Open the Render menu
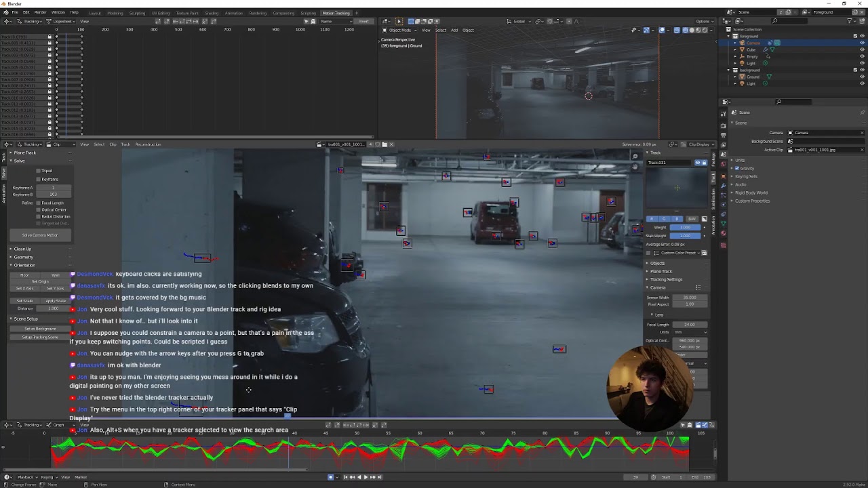 (x=40, y=12)
